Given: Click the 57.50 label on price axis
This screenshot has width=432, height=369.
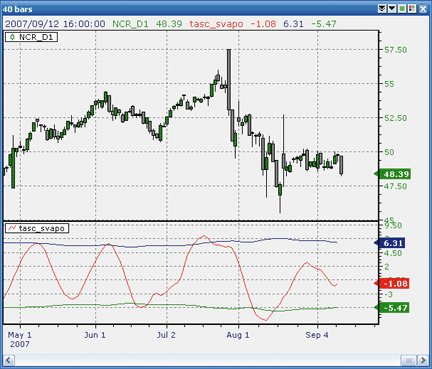Looking at the screenshot, I should point(395,50).
